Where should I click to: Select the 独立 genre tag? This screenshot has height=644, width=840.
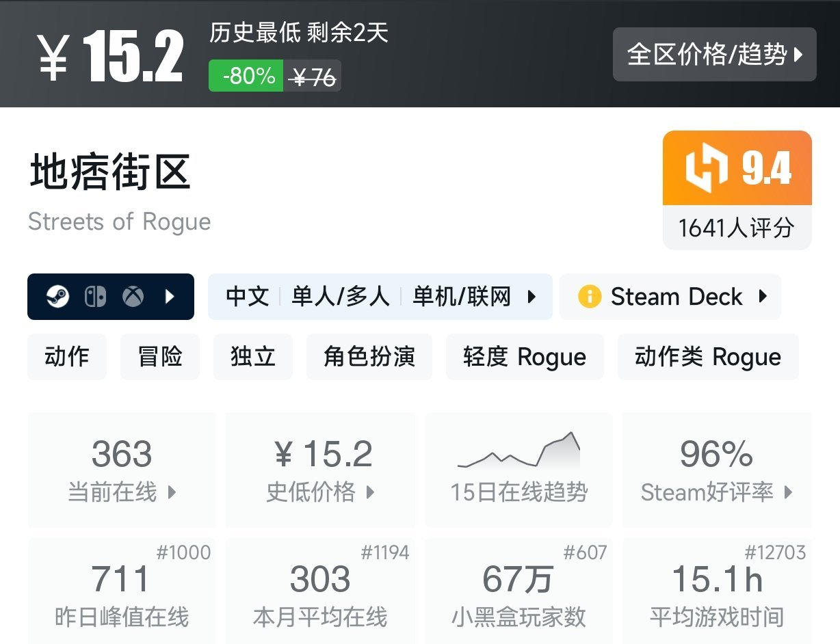click(253, 357)
